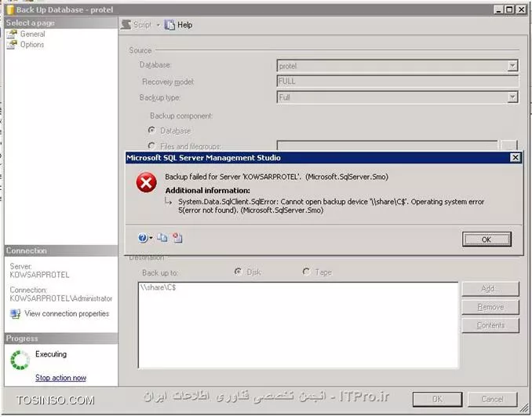Image resolution: width=532 pixels, height=417 pixels.
Task: Click the red error X icon
Action: [x=146, y=182]
